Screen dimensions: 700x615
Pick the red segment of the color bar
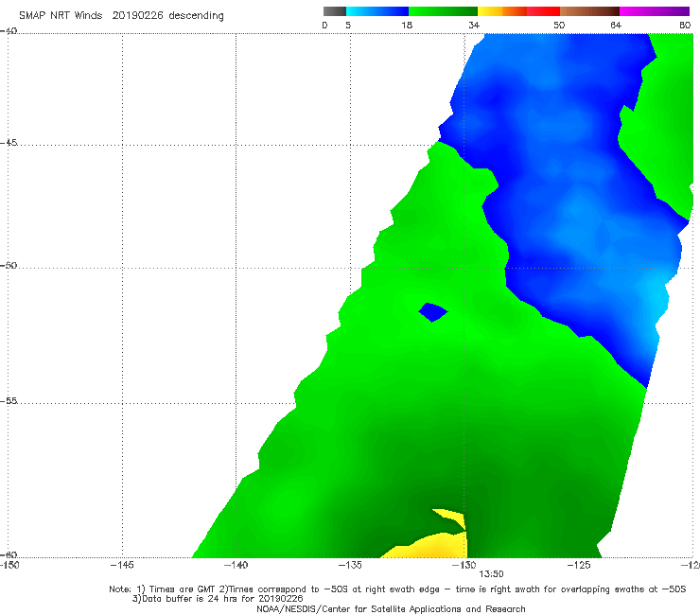click(543, 11)
